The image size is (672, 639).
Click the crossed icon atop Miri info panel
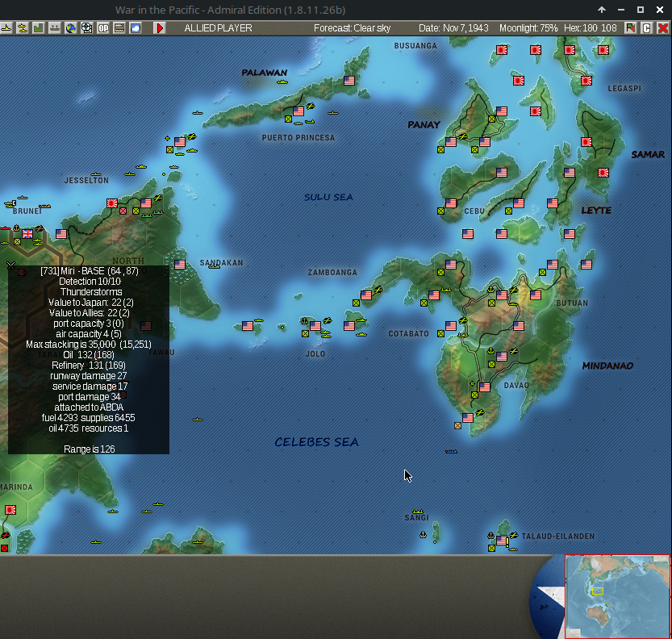tap(10, 265)
